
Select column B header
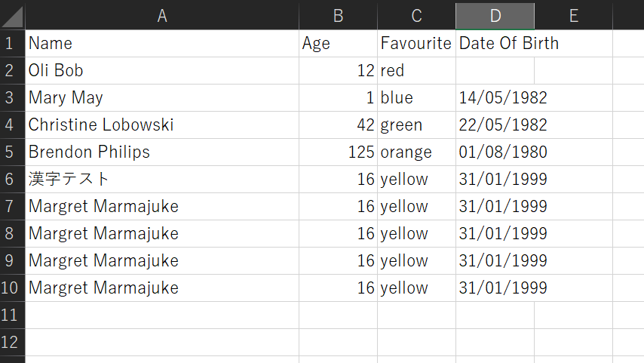[x=338, y=16]
